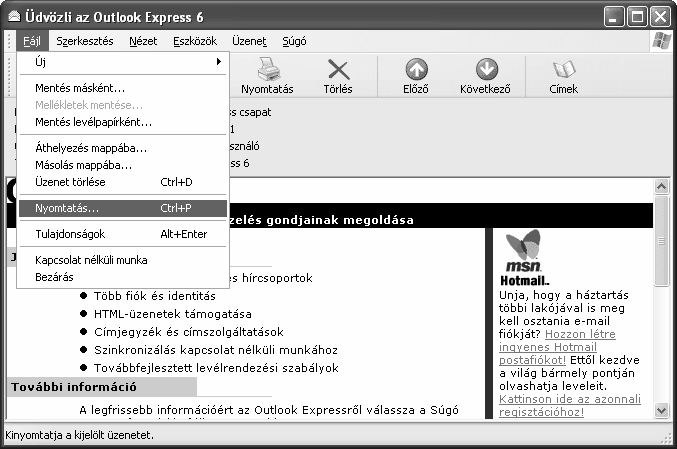Open the Nézet menu
Screen dimensions: 677x449
pos(143,41)
